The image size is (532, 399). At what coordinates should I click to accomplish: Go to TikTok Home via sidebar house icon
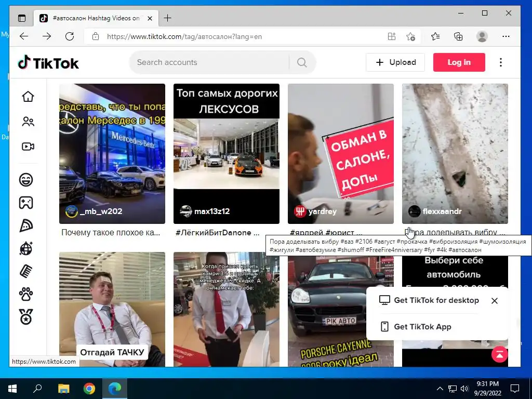click(x=28, y=97)
